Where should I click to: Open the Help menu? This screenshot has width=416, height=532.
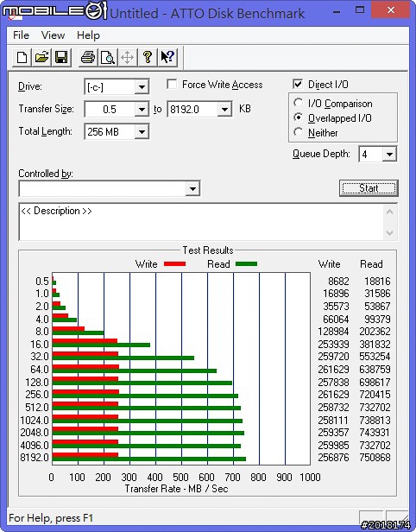88,35
